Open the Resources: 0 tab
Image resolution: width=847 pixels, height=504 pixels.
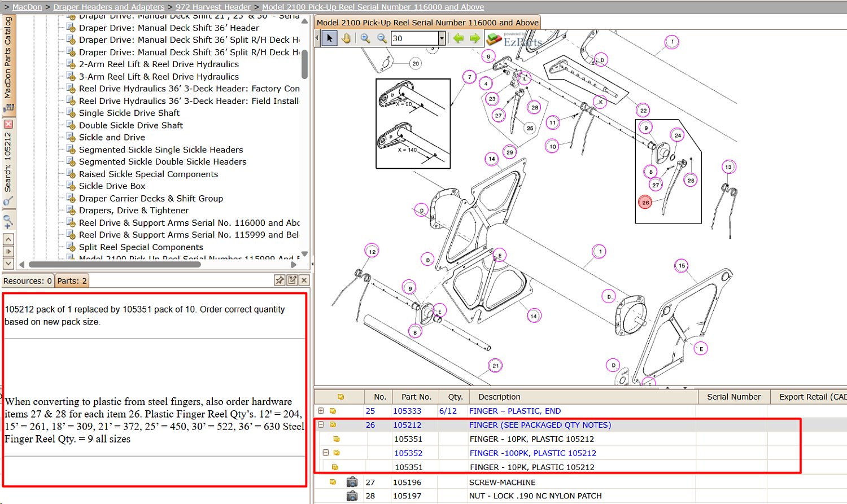(28, 281)
